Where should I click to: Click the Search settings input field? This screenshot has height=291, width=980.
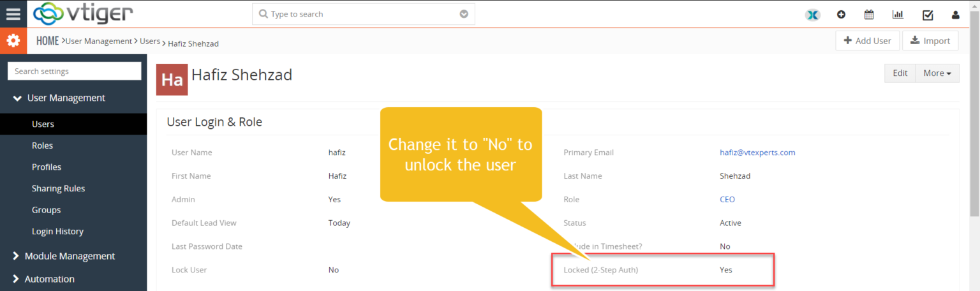coord(74,71)
